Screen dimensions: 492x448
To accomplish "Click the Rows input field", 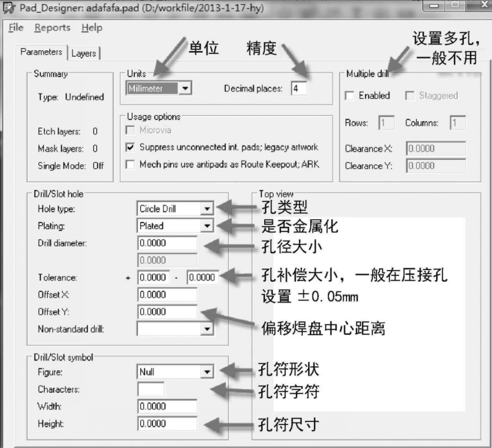I will pos(387,122).
